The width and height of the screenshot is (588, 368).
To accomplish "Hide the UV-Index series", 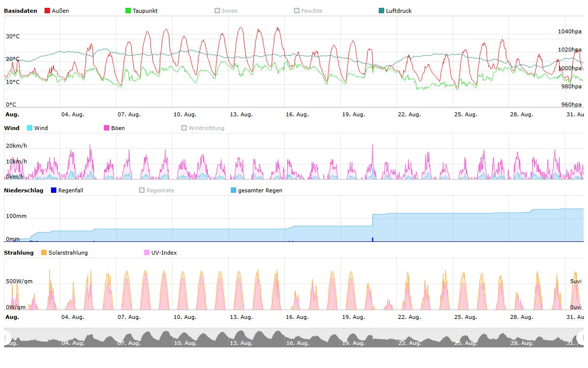I will point(147,253).
